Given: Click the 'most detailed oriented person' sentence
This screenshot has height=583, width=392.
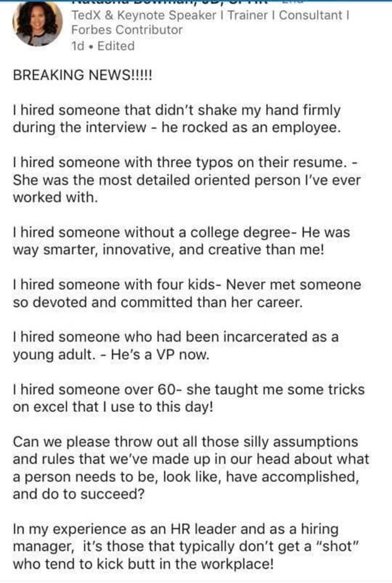Looking at the screenshot, I should 187,189.
